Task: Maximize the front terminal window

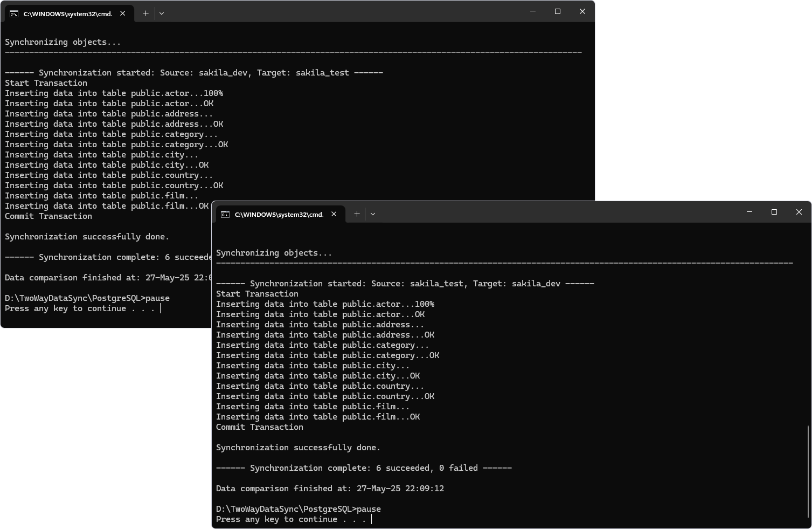Action: [774, 212]
